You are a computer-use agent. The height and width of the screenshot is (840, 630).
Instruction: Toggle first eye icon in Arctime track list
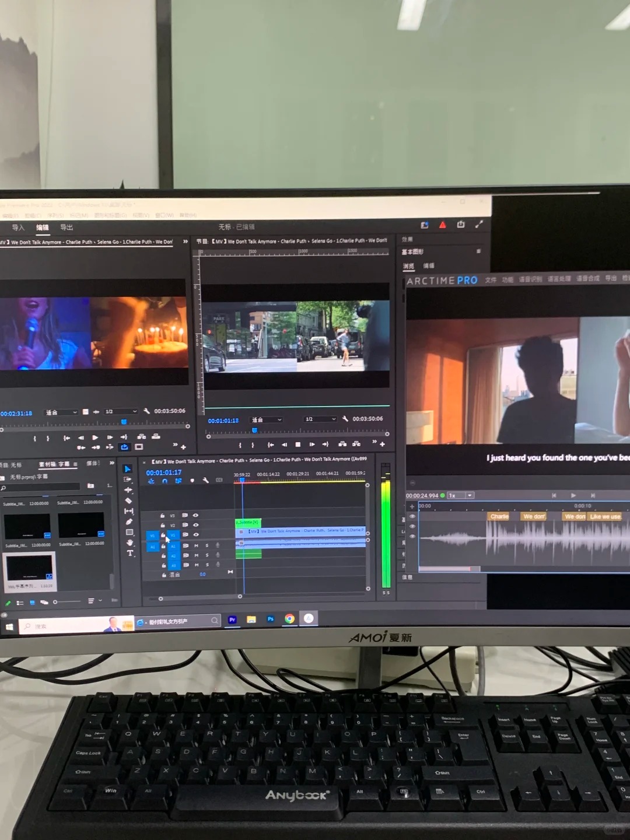click(x=412, y=517)
